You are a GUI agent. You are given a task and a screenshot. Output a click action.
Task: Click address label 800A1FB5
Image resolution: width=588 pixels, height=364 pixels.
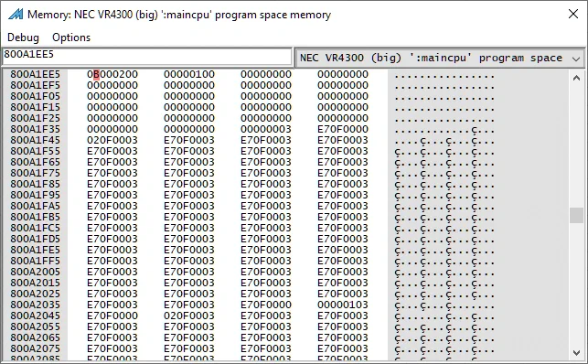pyautogui.click(x=36, y=217)
